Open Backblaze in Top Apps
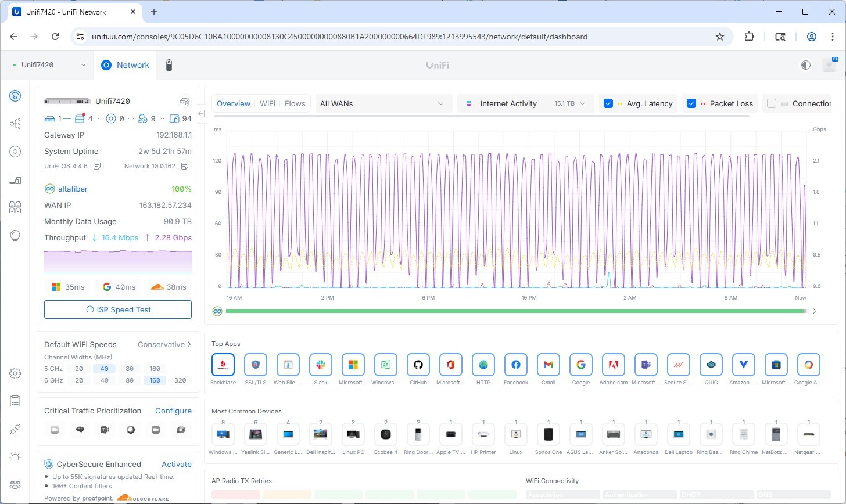 (223, 365)
